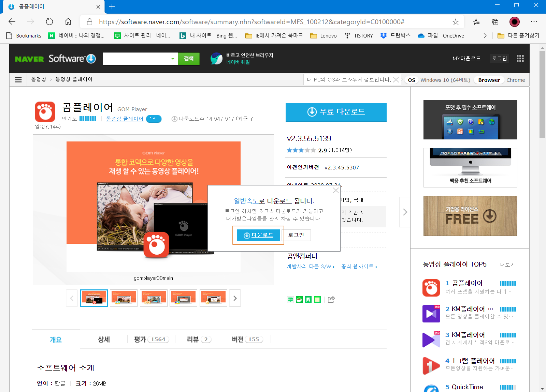Go back to the previous page
The image size is (546, 392).
tap(12, 22)
